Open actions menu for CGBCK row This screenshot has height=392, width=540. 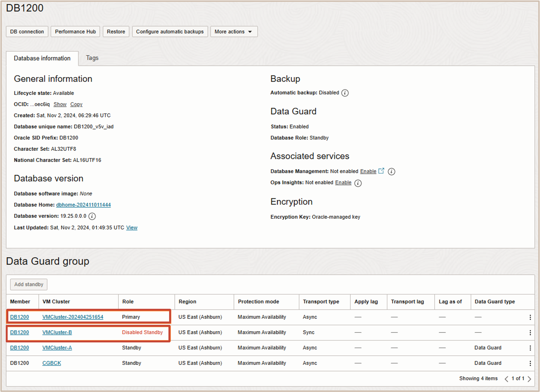(530, 363)
